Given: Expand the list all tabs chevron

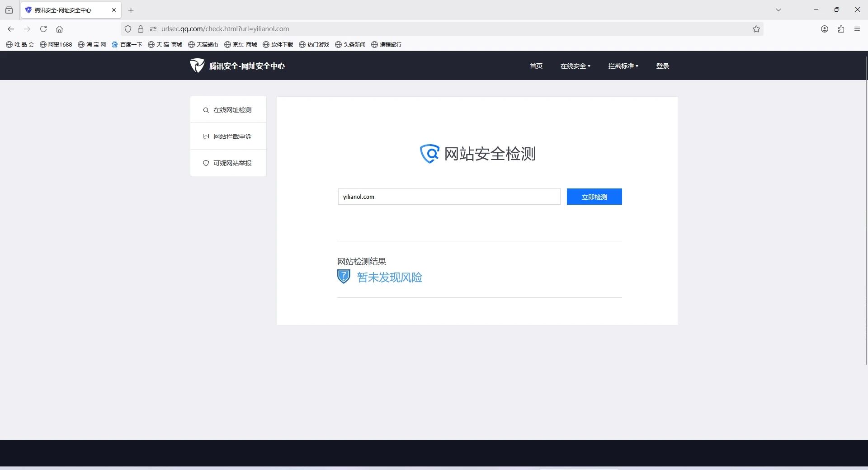Looking at the screenshot, I should 778,9.
